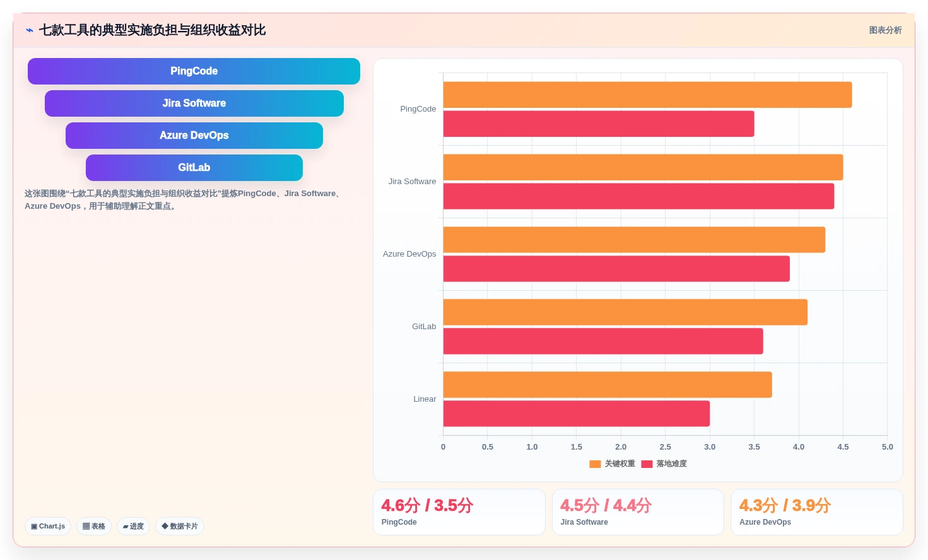
Task: Click the Linear y-axis label
Action: click(425, 399)
